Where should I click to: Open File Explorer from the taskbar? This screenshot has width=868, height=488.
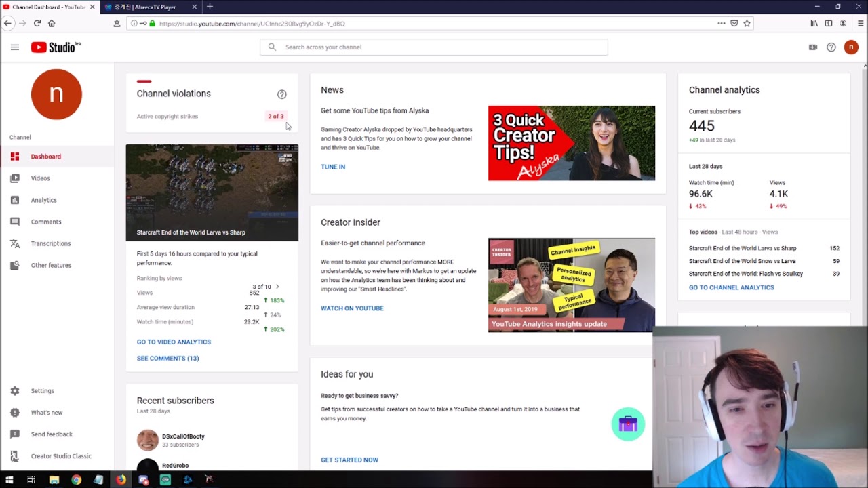click(x=54, y=480)
